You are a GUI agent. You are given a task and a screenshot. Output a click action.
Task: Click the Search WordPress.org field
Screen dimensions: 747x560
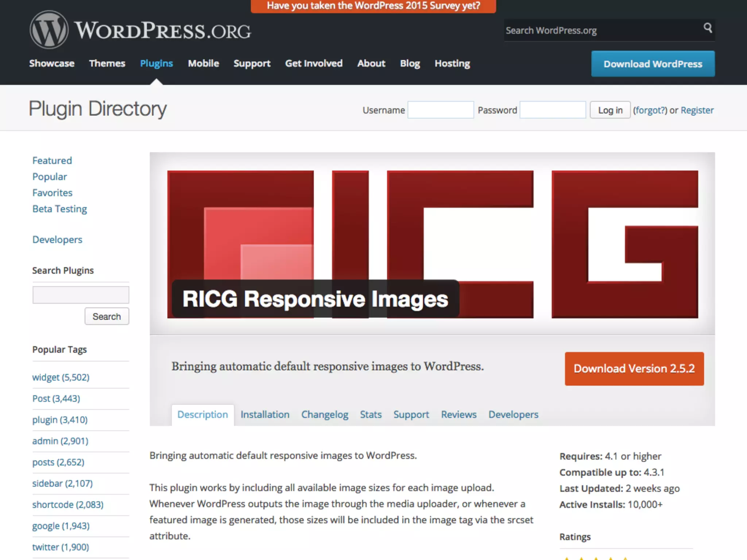pos(602,31)
